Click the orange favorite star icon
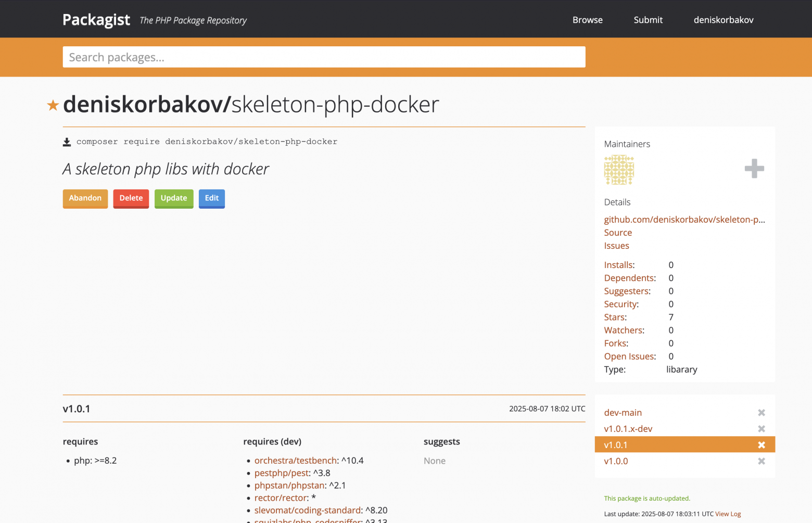 (53, 106)
